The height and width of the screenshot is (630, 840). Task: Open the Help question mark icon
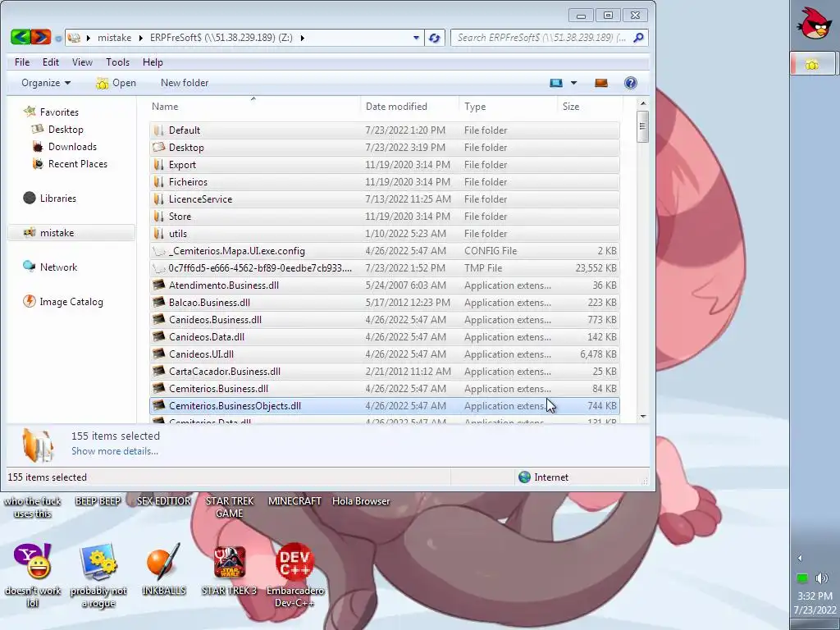click(631, 83)
